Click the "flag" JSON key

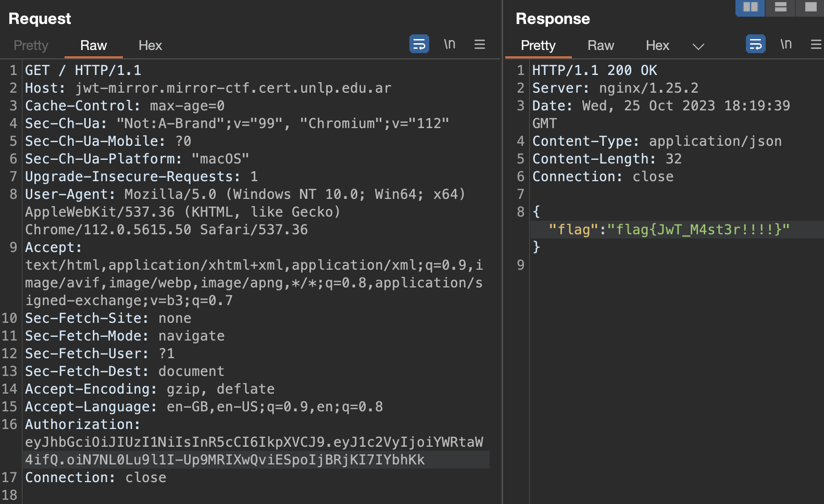click(574, 230)
